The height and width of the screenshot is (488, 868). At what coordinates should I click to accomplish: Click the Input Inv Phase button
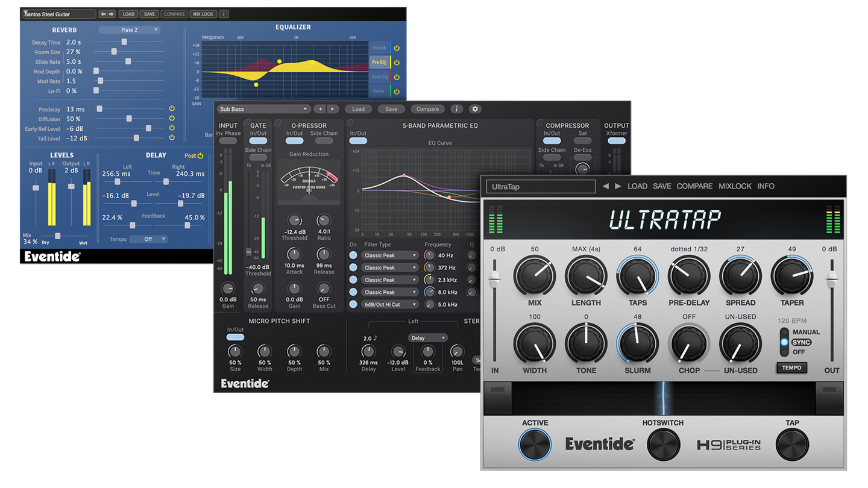pos(228,140)
